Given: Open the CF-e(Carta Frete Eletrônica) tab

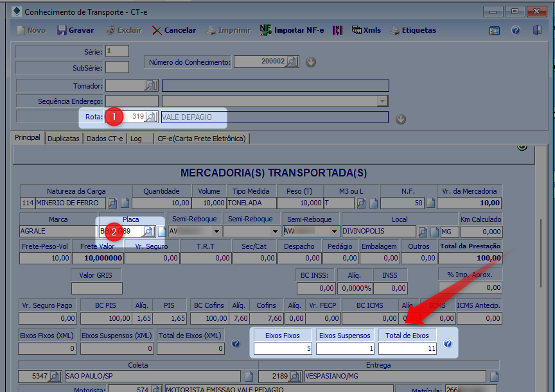Looking at the screenshot, I should coord(201,138).
